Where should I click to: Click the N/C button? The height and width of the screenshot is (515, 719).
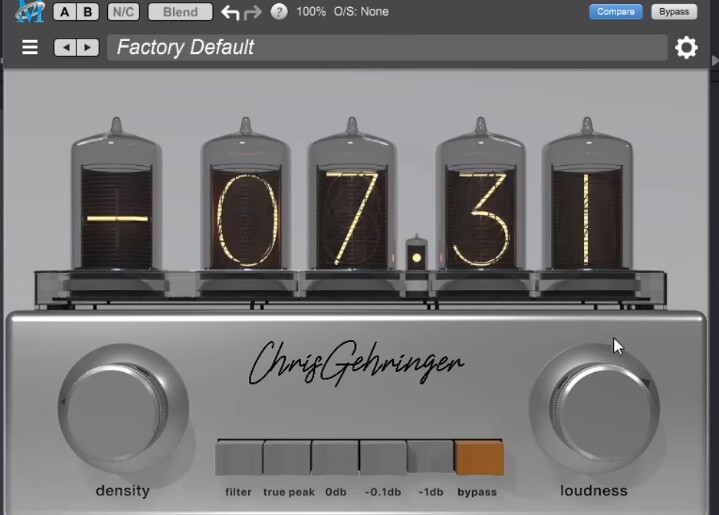pos(123,11)
